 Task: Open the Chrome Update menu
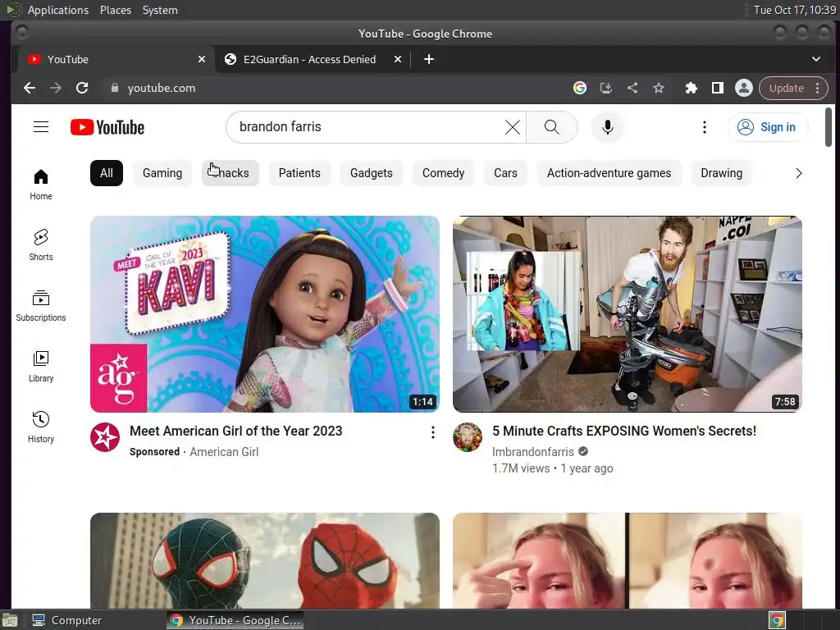click(x=793, y=88)
